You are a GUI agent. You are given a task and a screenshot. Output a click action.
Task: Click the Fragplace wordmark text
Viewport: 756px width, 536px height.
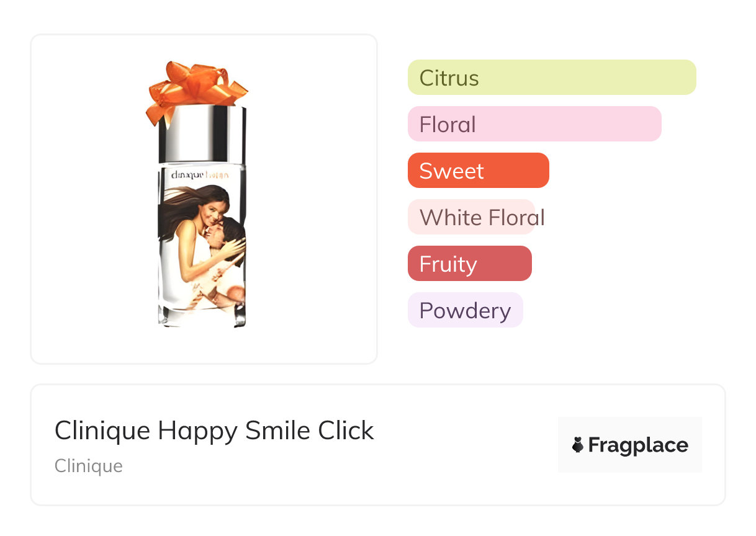click(638, 445)
